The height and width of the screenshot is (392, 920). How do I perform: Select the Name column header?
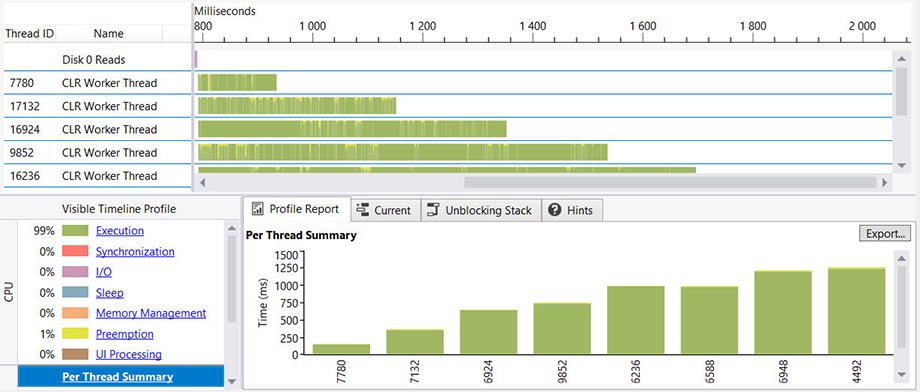pos(109,34)
